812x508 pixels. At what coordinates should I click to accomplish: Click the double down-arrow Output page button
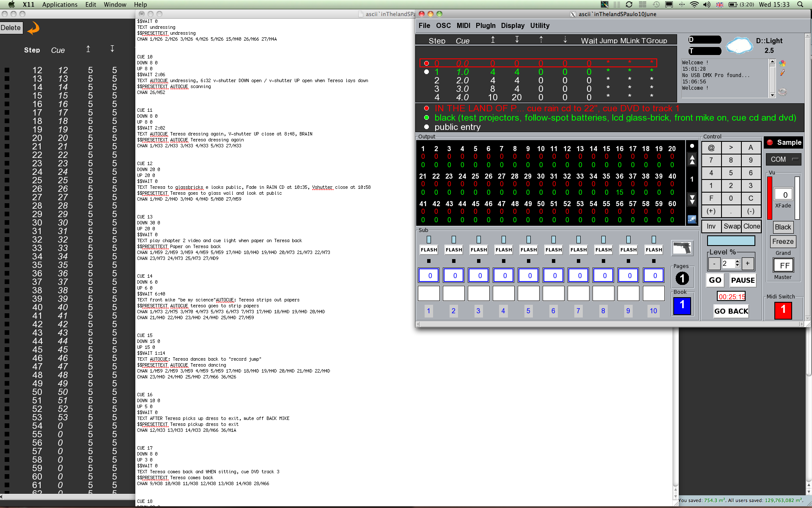click(x=692, y=199)
